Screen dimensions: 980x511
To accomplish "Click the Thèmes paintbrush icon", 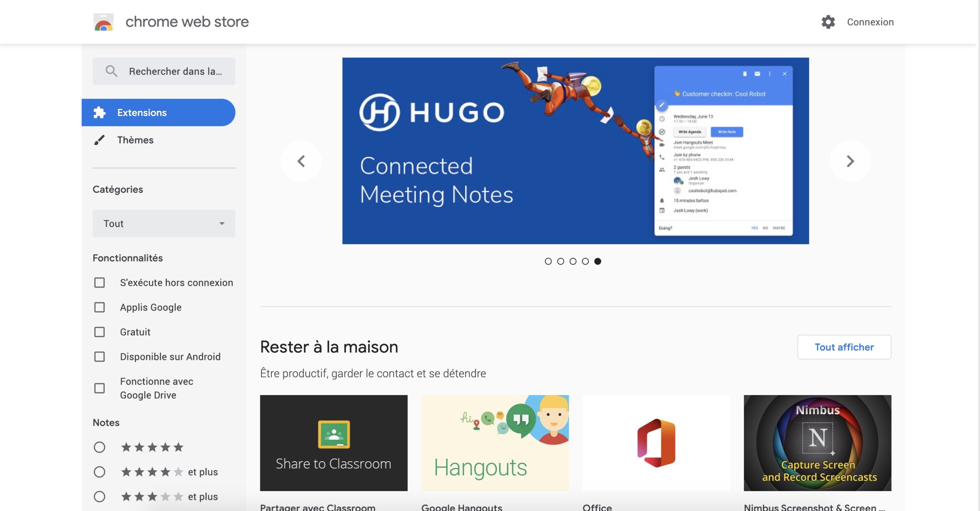I will click(x=100, y=140).
